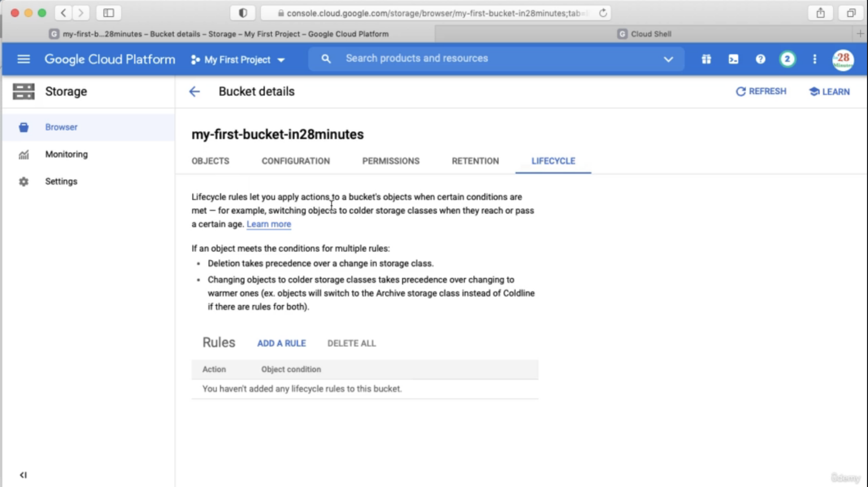868x487 pixels.
Task: Switch to the RETENTION tab
Action: (475, 161)
